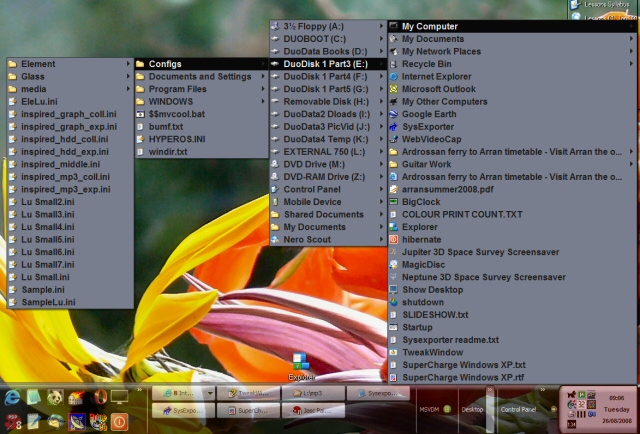Switch to the Jasc Pa... taskbar button
This screenshot has width=640, height=434.
pos(313,410)
